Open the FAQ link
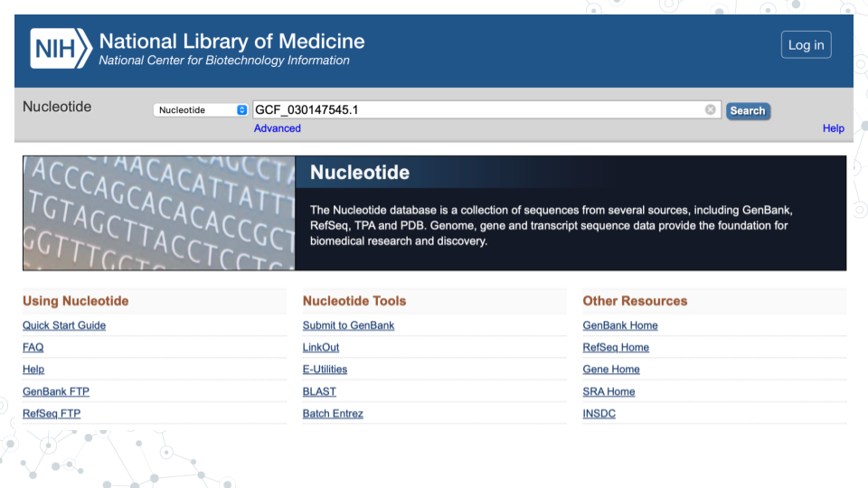 tap(33, 347)
